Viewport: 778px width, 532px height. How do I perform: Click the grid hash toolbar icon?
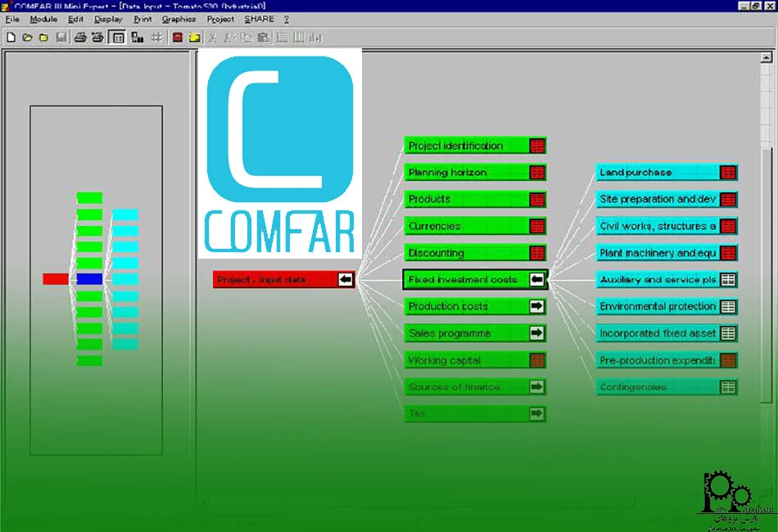pos(156,37)
